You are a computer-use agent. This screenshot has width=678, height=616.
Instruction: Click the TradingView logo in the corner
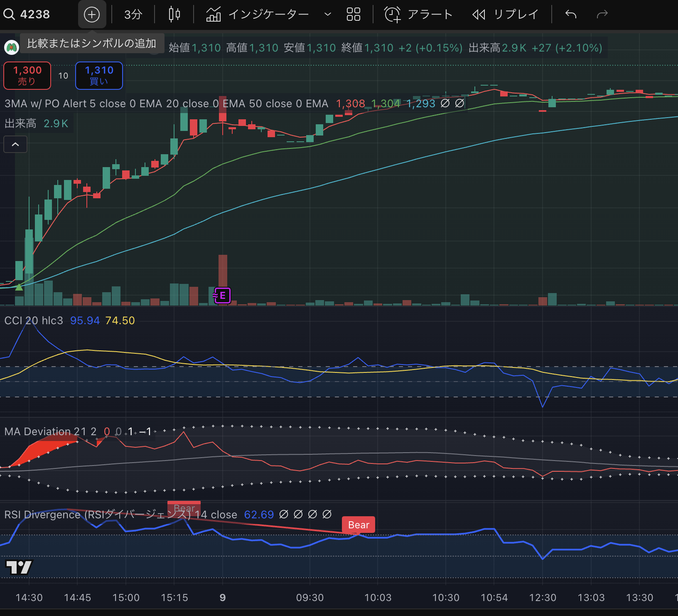(19, 567)
